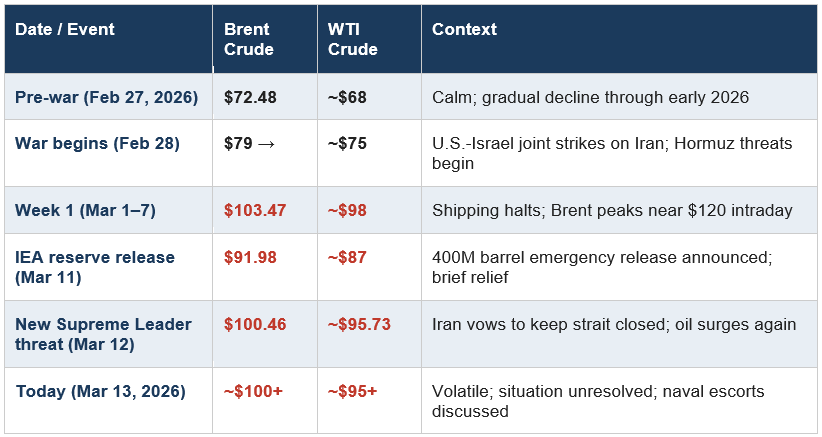Screen dimensions: 822x437
Task: Click the "War begins (Feb 28)" row label
Action: [x=97, y=143]
